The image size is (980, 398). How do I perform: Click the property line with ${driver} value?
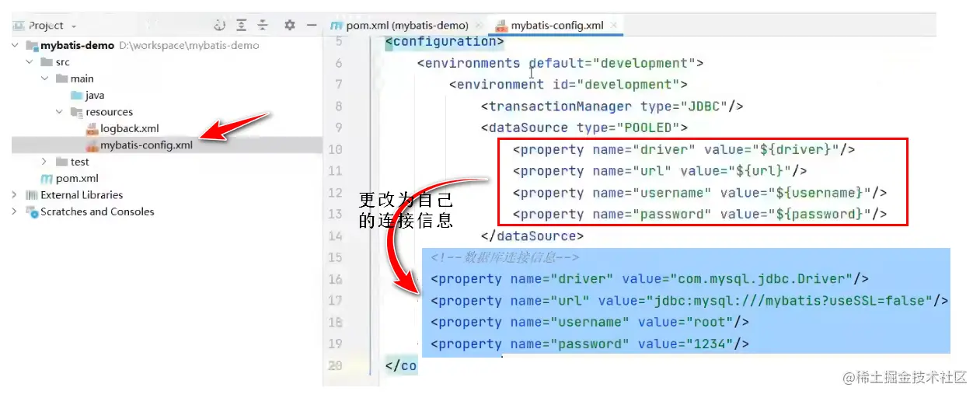click(x=684, y=149)
